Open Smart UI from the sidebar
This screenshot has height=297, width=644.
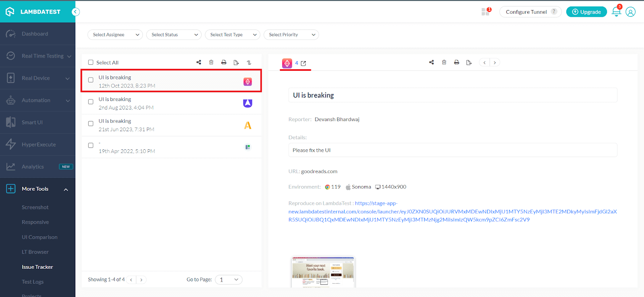[x=37, y=122]
